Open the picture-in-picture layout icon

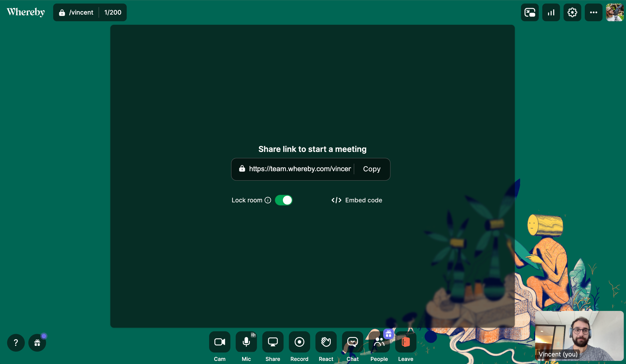530,12
